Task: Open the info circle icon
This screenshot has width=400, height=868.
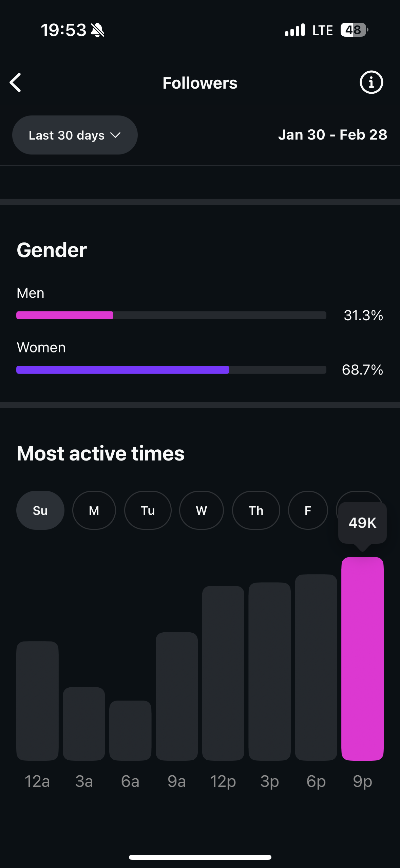Action: click(371, 83)
